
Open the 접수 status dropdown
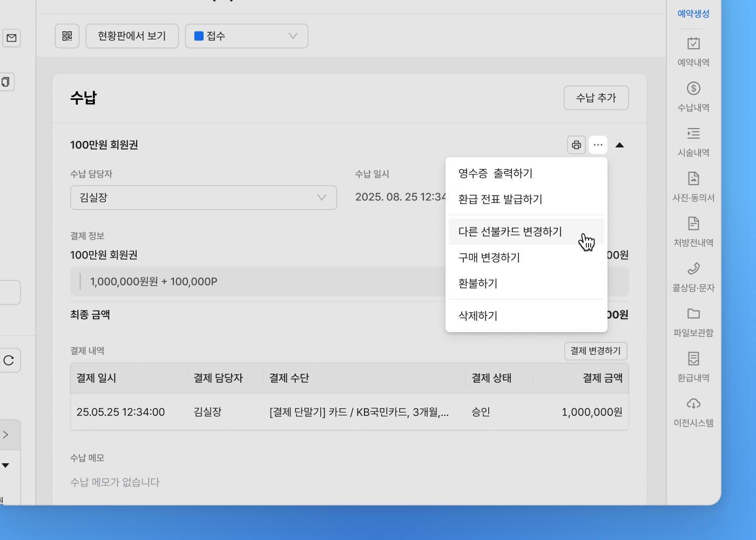point(246,36)
